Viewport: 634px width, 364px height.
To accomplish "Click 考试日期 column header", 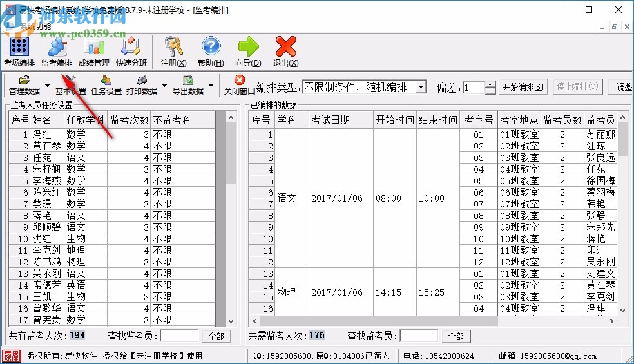I will (341, 120).
